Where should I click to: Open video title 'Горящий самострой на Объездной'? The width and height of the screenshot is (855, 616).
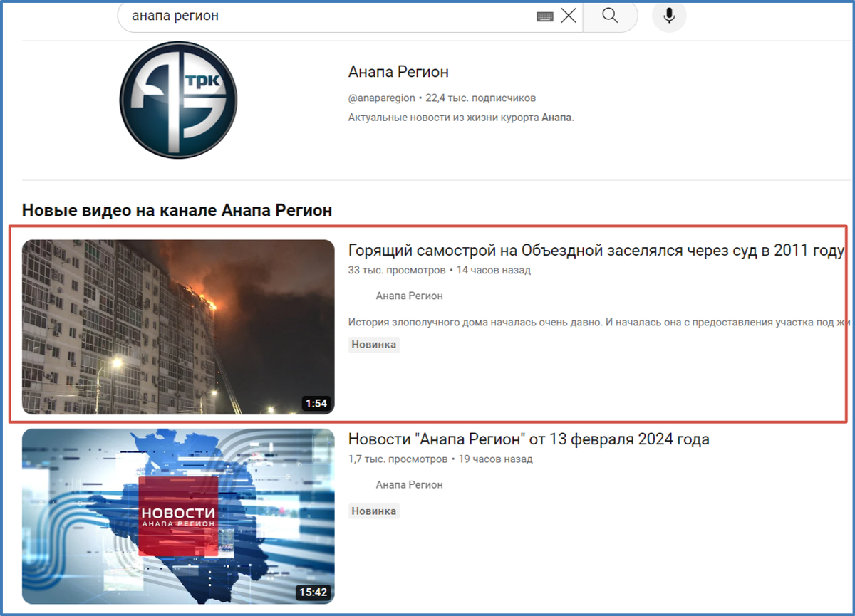coord(596,250)
